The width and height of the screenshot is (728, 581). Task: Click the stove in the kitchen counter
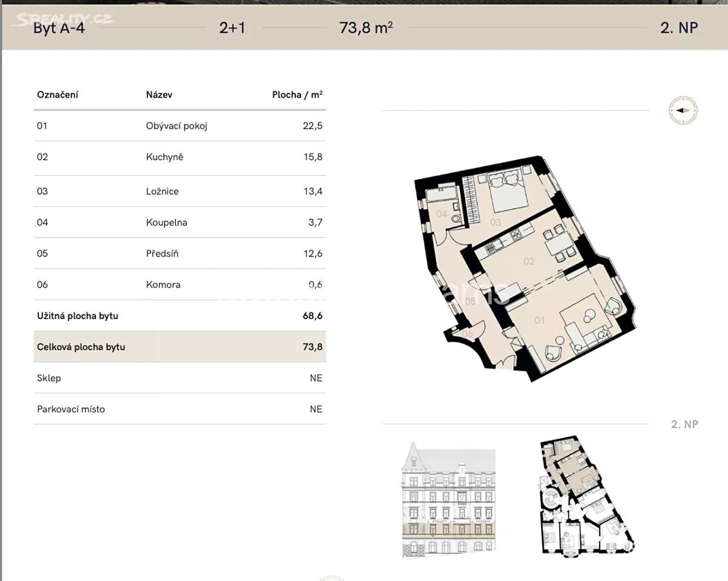coord(515,235)
